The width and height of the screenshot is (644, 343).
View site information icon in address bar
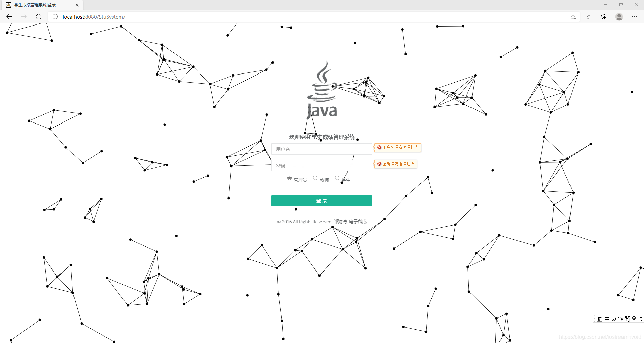55,17
